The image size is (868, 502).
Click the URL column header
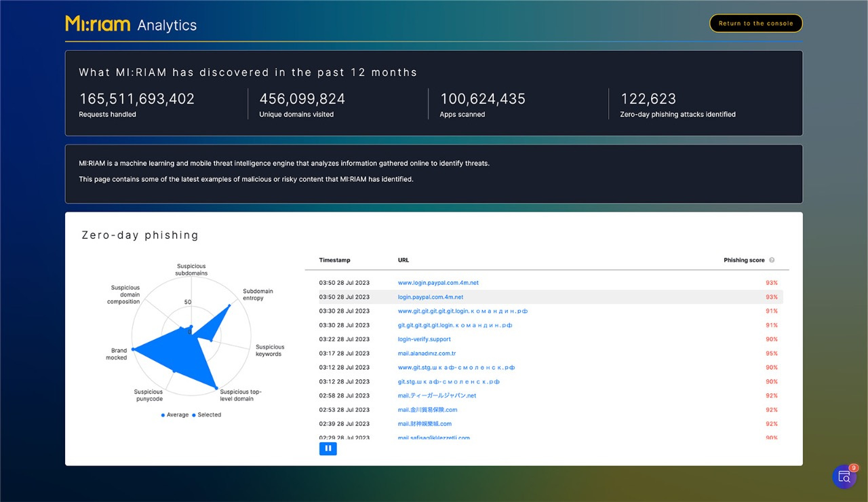(x=403, y=260)
